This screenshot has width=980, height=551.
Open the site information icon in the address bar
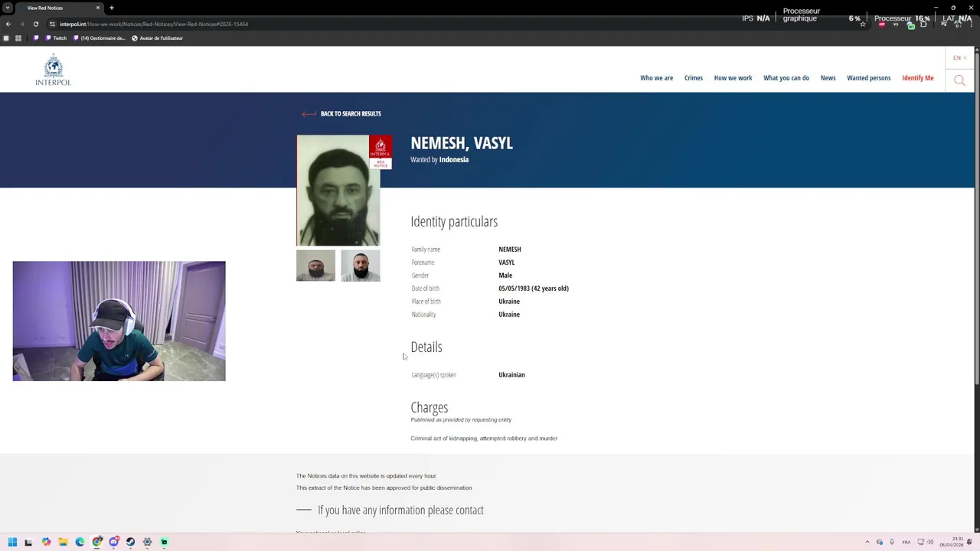click(52, 24)
